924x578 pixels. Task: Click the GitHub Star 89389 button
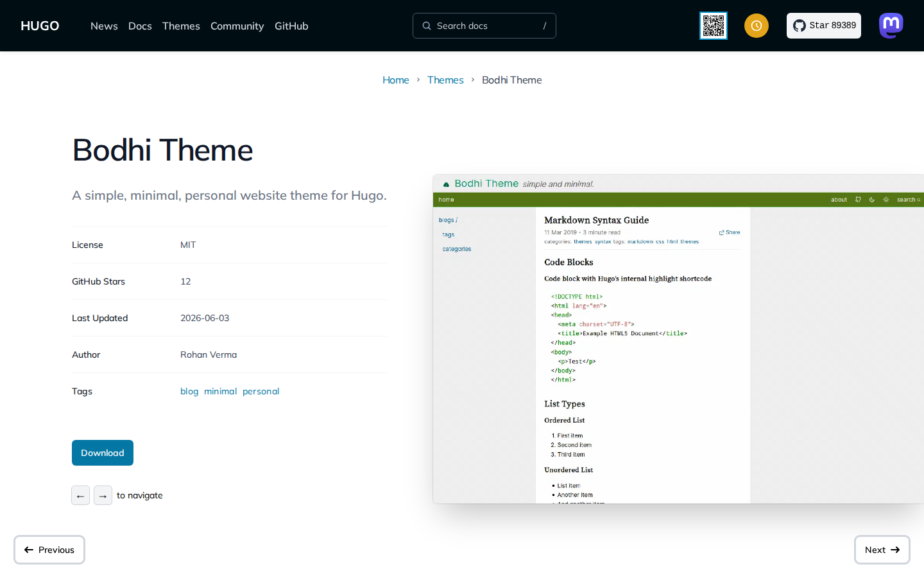pyautogui.click(x=824, y=26)
